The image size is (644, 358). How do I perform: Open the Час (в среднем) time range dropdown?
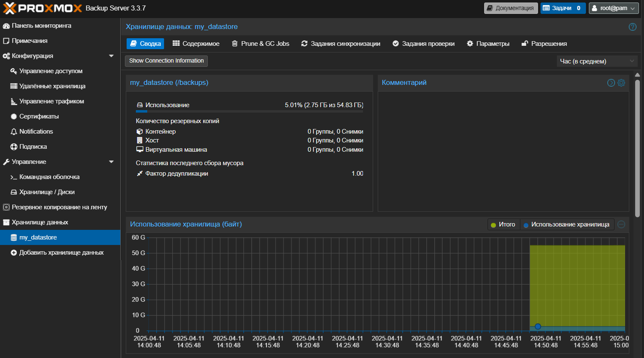pos(597,61)
